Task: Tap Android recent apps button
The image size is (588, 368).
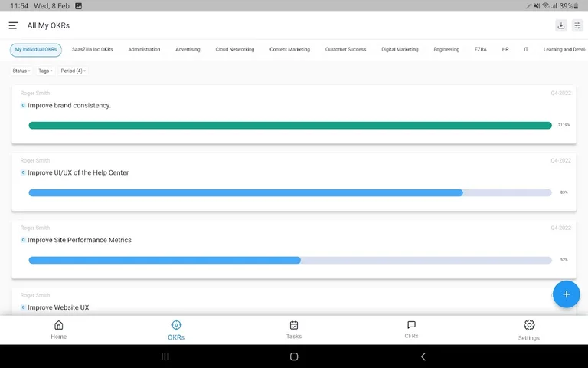Action: [x=165, y=356]
